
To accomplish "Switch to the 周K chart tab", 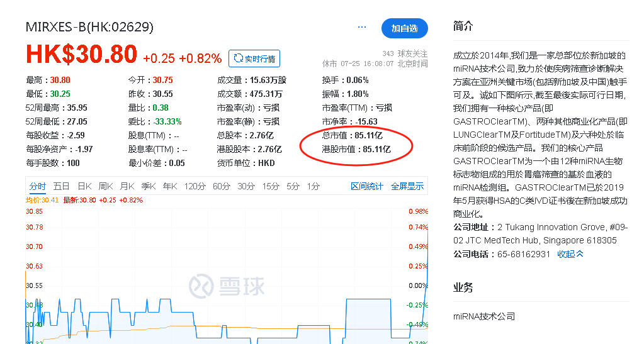I will 106,186.
